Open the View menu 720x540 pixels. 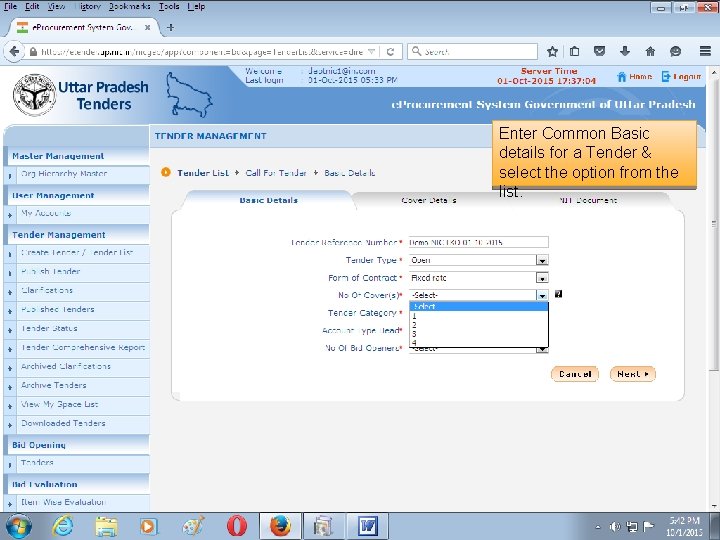click(56, 6)
